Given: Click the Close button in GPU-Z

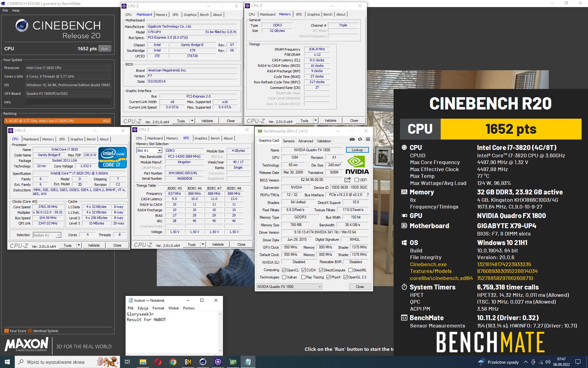Looking at the screenshot, I should (x=360, y=287).
